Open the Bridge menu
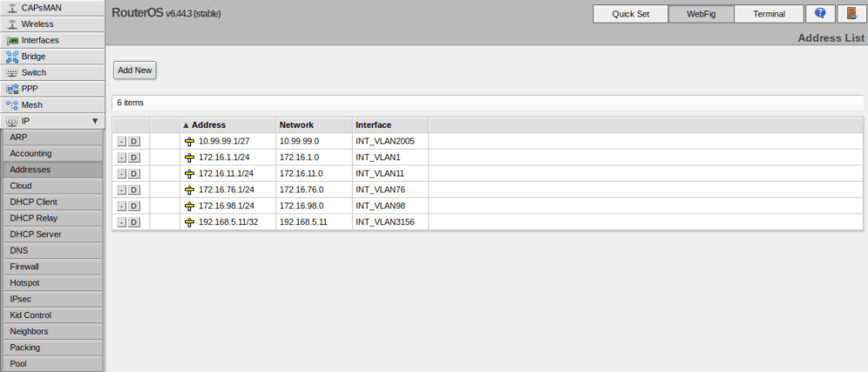 [x=52, y=56]
